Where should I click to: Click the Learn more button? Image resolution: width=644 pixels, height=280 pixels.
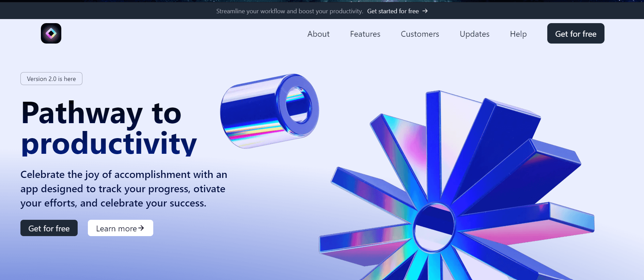121,228
